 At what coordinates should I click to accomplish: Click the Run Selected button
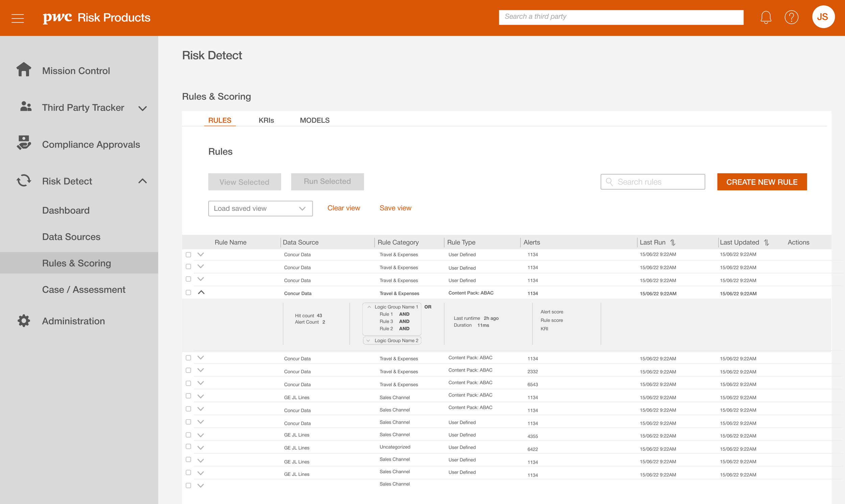tap(327, 182)
